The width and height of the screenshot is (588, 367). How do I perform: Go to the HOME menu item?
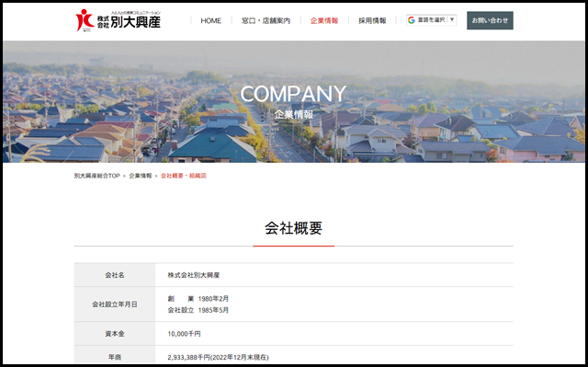point(210,20)
